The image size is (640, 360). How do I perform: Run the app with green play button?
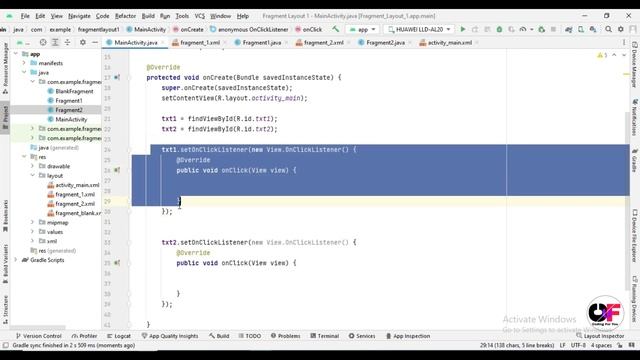point(463,29)
